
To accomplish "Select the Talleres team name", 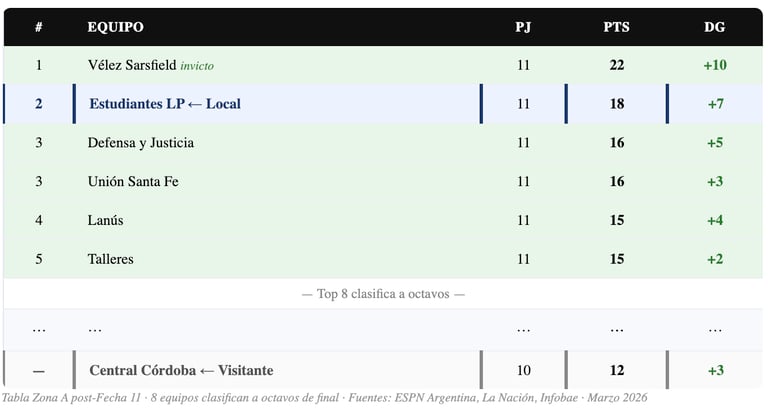I will click(111, 259).
